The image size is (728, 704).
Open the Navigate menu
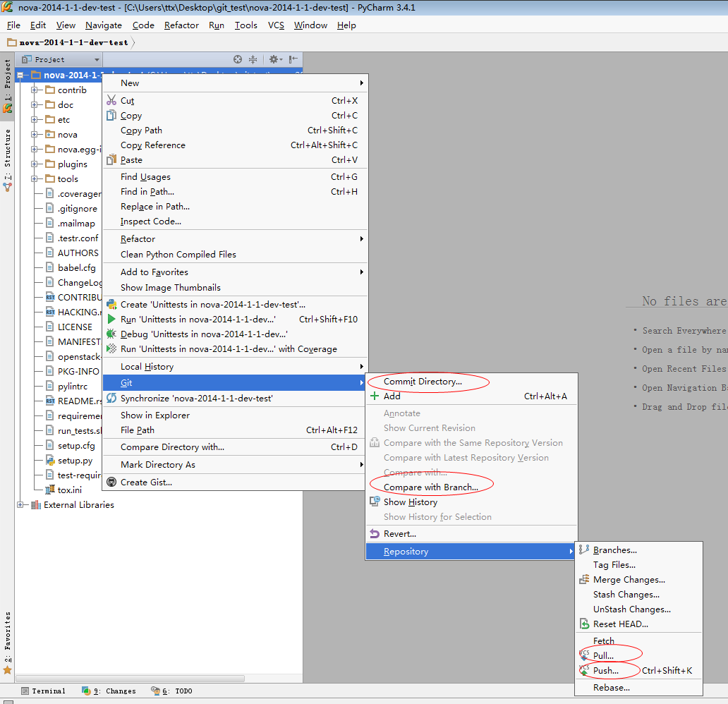(x=104, y=25)
